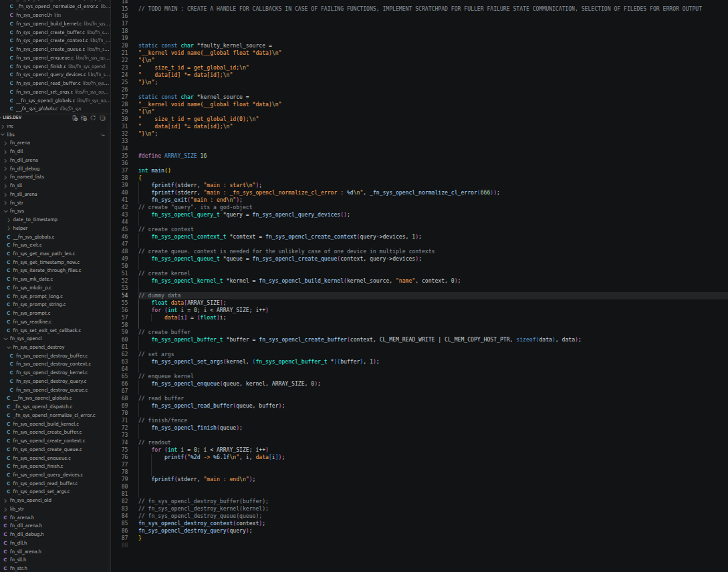This screenshot has width=728, height=572.
Task: Click 'fn_sys_opencl_destroy_query(query);' line
Action: coord(195,531)
